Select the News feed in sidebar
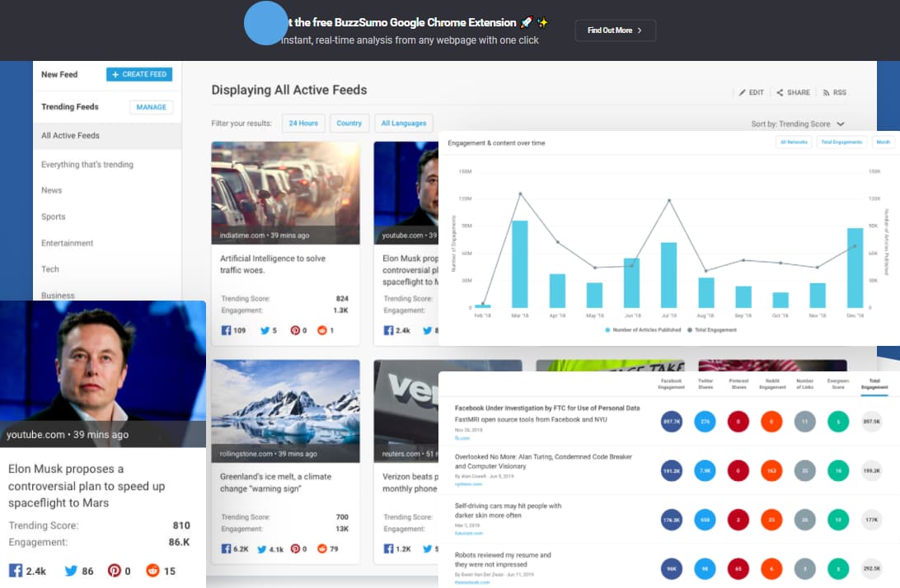The height and width of the screenshot is (588, 900). tap(52, 190)
